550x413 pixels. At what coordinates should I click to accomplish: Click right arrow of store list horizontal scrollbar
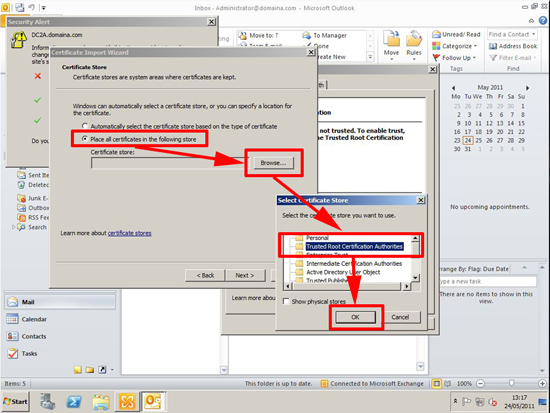point(406,286)
